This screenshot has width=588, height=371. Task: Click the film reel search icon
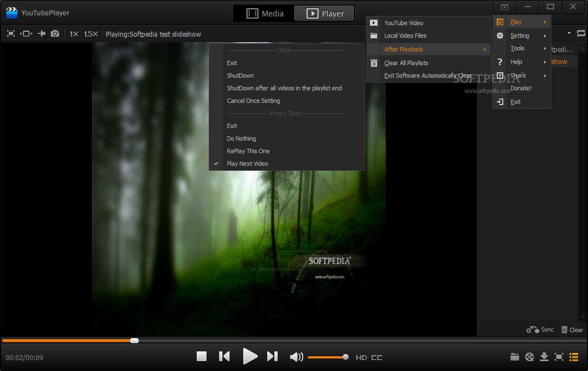(x=530, y=357)
